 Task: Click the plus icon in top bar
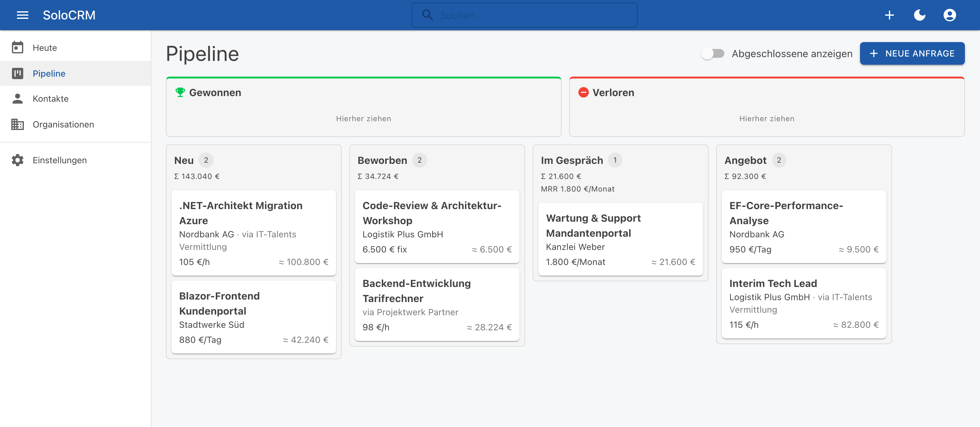click(889, 15)
